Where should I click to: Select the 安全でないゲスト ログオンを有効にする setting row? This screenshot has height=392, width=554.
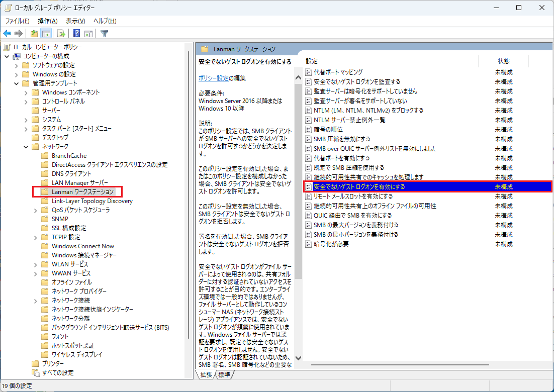coord(428,186)
